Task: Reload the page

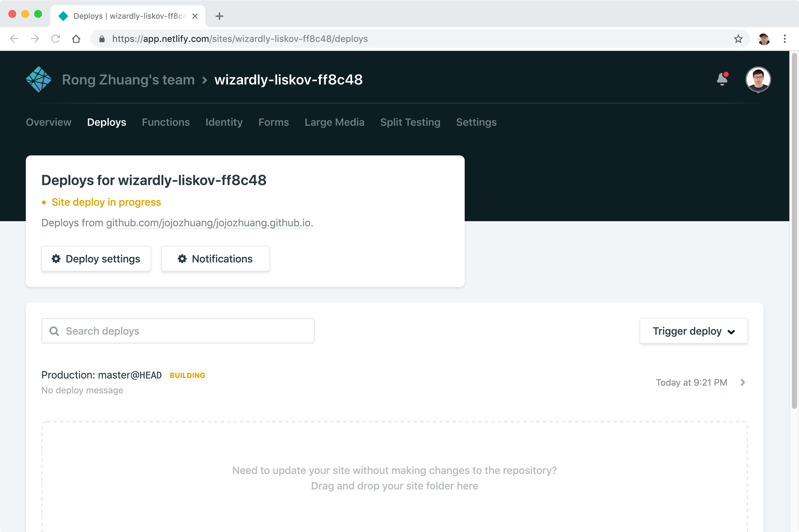Action: pos(56,39)
